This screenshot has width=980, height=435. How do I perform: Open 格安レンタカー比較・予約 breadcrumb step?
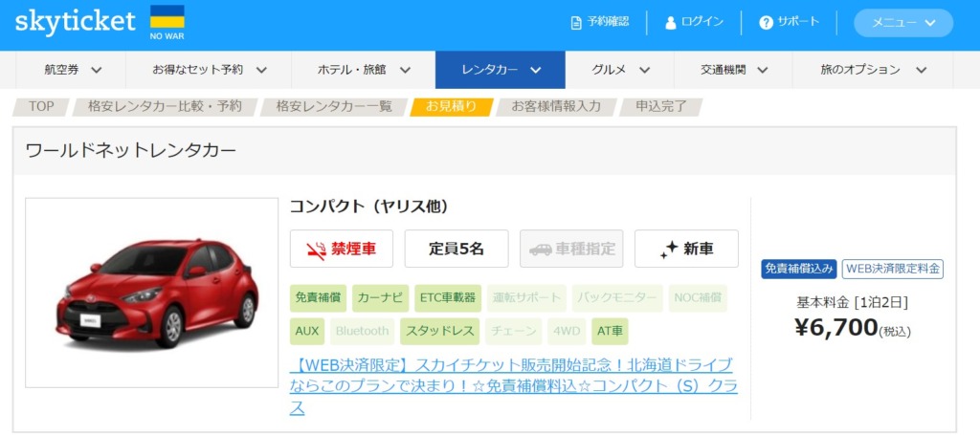tap(165, 107)
